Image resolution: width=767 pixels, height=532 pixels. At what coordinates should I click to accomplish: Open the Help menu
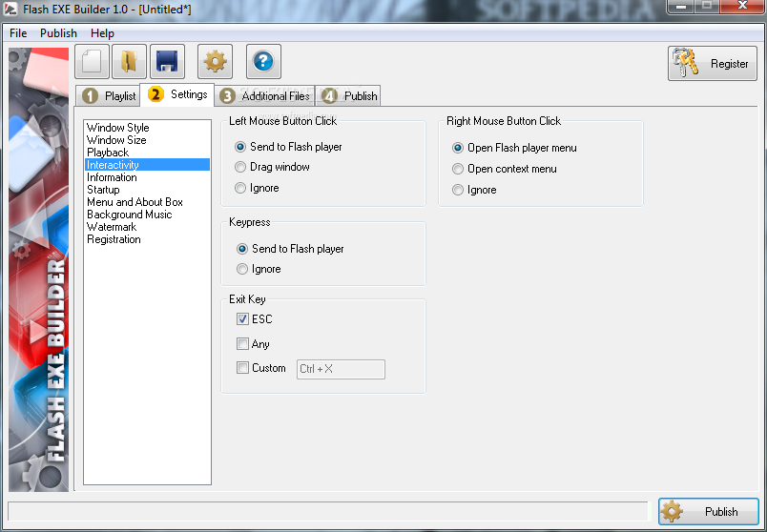point(102,33)
